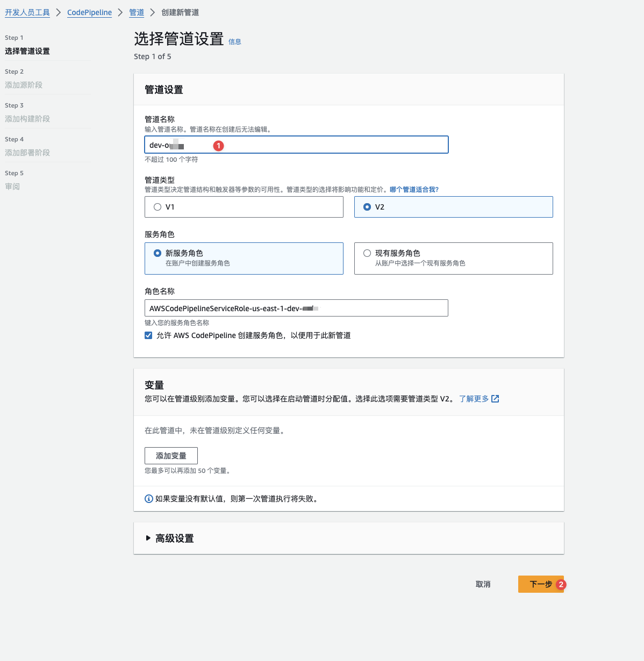Click the Step 1 of 5 text
This screenshot has height=661, width=644.
click(153, 56)
